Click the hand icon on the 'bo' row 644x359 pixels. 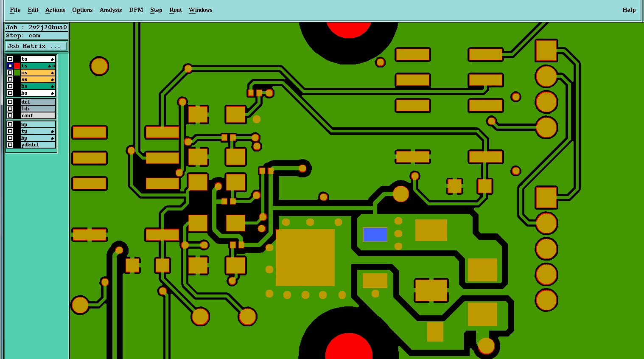pyautogui.click(x=53, y=93)
